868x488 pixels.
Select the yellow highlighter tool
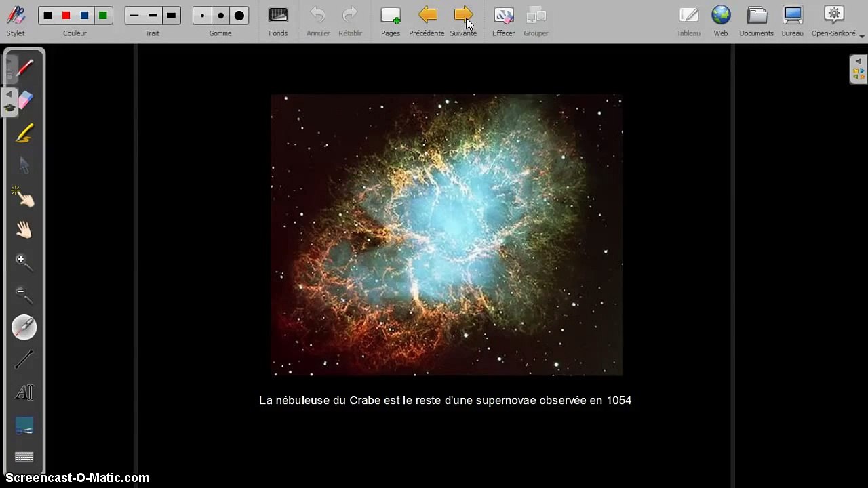click(x=24, y=133)
